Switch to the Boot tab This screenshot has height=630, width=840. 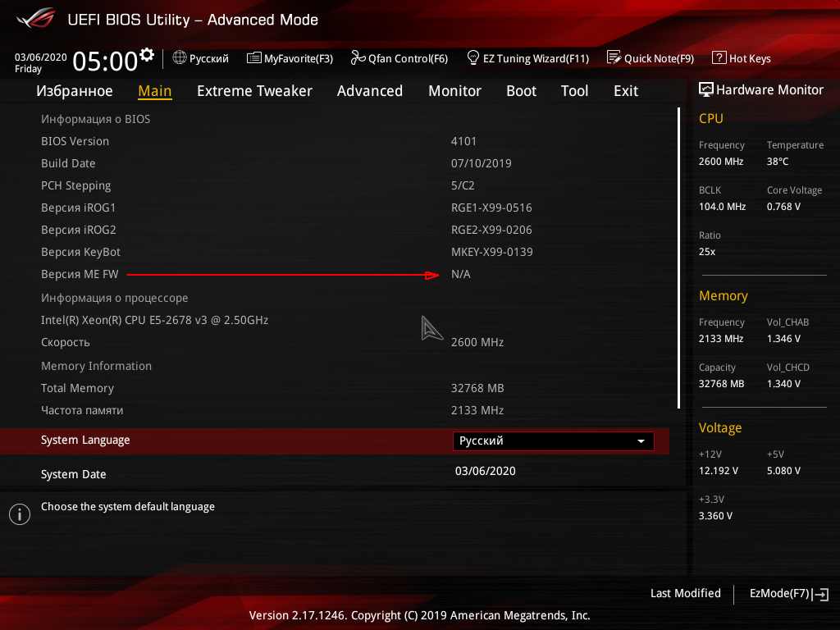click(521, 91)
